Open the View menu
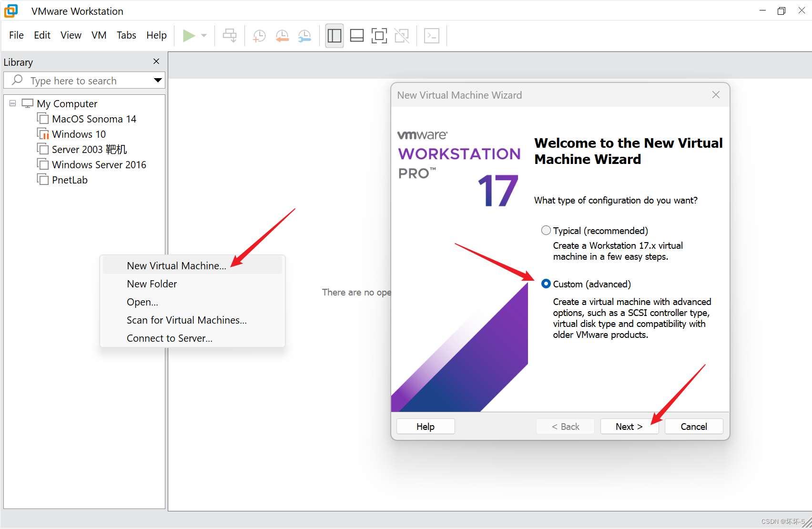 point(71,35)
